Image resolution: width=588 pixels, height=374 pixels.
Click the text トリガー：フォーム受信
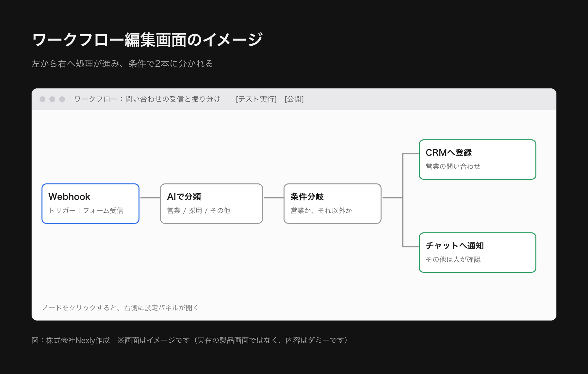point(86,210)
